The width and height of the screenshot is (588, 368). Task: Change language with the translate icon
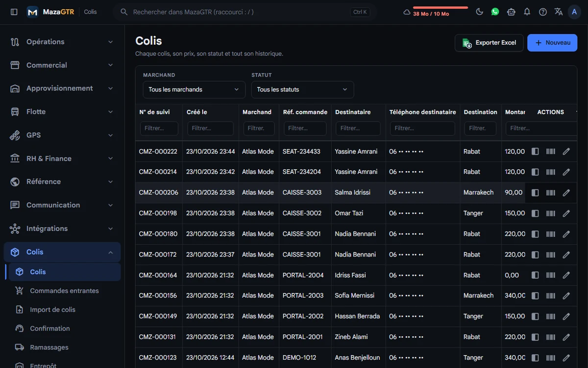point(558,12)
